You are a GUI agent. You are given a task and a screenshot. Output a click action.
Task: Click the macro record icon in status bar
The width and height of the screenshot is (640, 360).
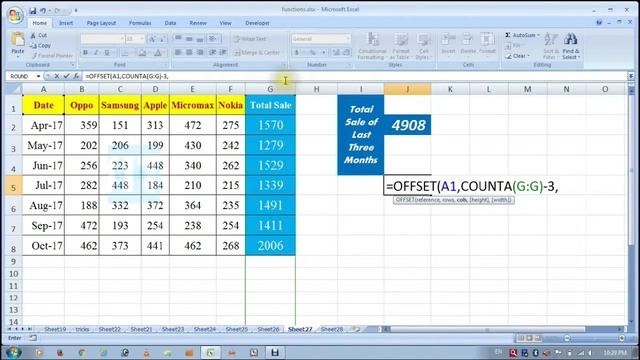pos(33,338)
